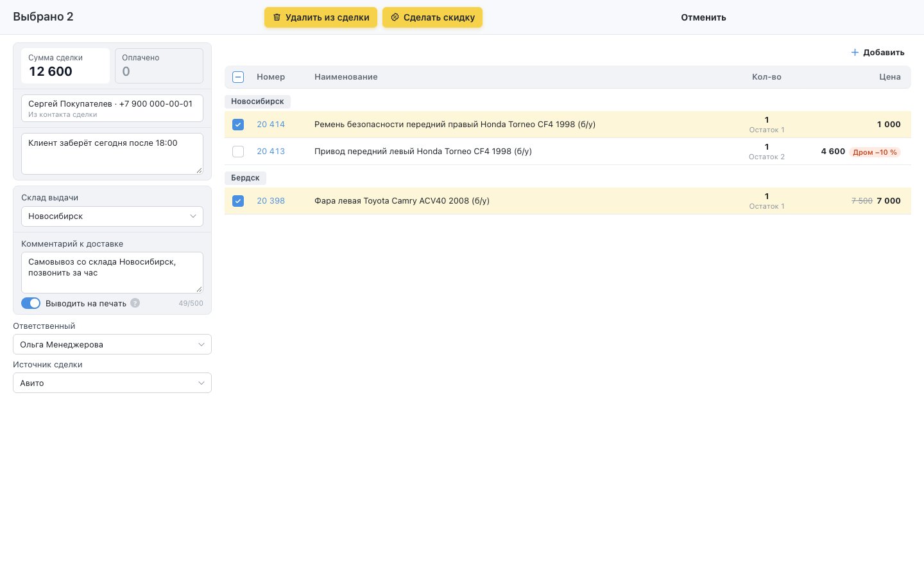Click the Номер column header
This screenshot has width=924, height=578.
coord(271,77)
